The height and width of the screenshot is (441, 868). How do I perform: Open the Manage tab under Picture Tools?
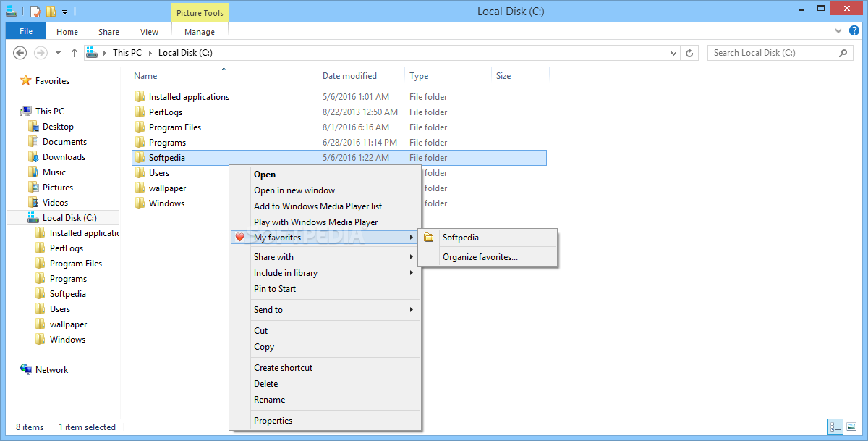click(x=200, y=32)
